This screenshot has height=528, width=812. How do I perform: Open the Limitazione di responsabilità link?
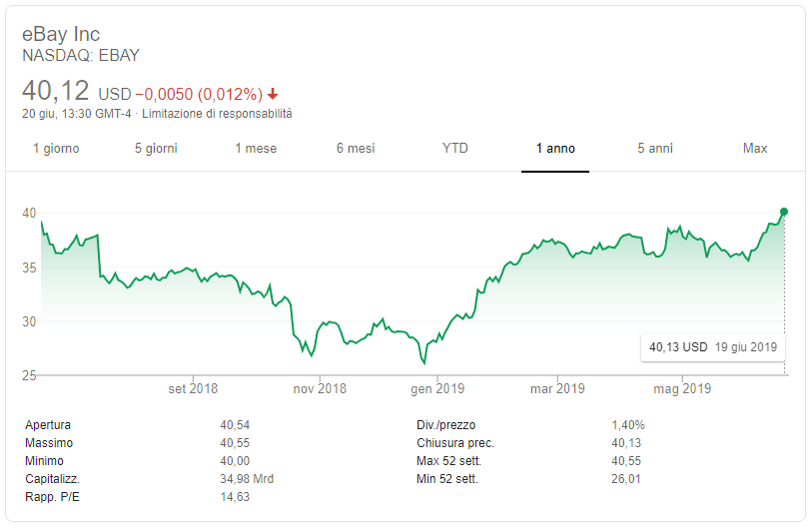(217, 114)
